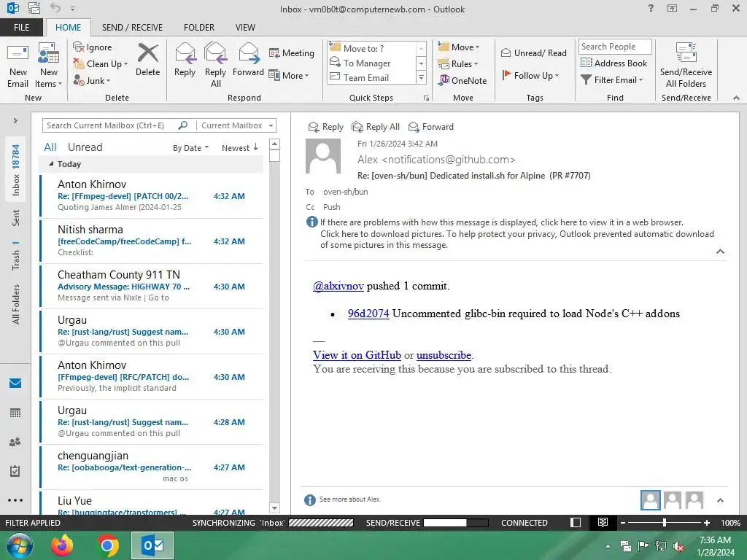Create a New Email
This screenshot has width=747, height=560.
(18, 66)
